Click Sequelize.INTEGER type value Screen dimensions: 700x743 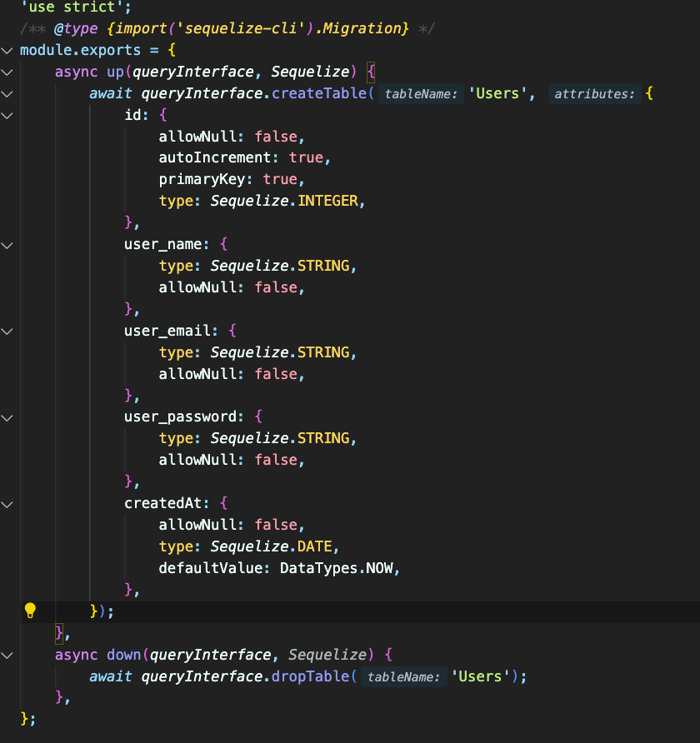284,201
